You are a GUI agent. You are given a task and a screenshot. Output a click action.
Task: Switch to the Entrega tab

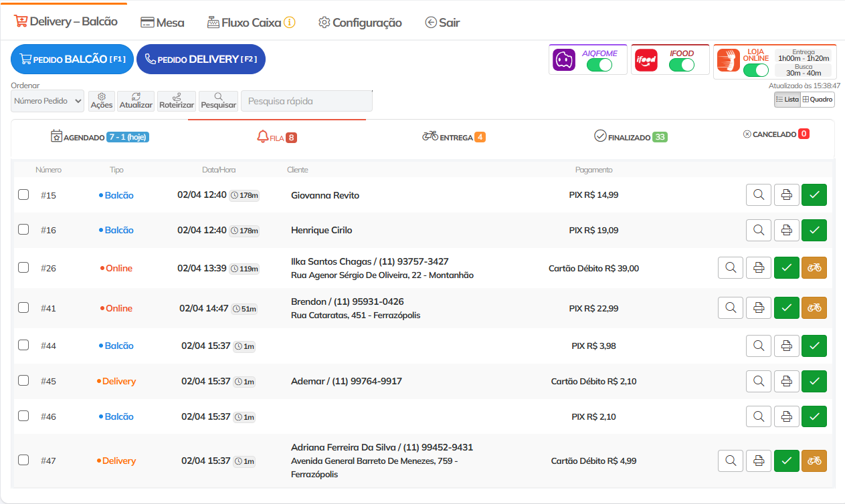(x=454, y=137)
